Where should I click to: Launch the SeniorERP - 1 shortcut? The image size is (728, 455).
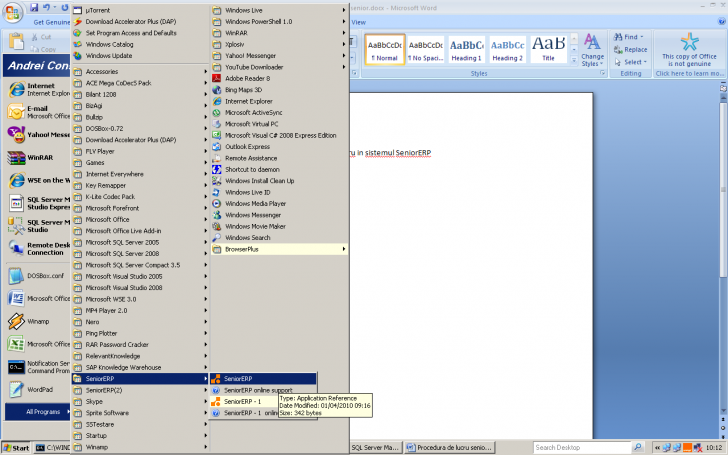244,402
